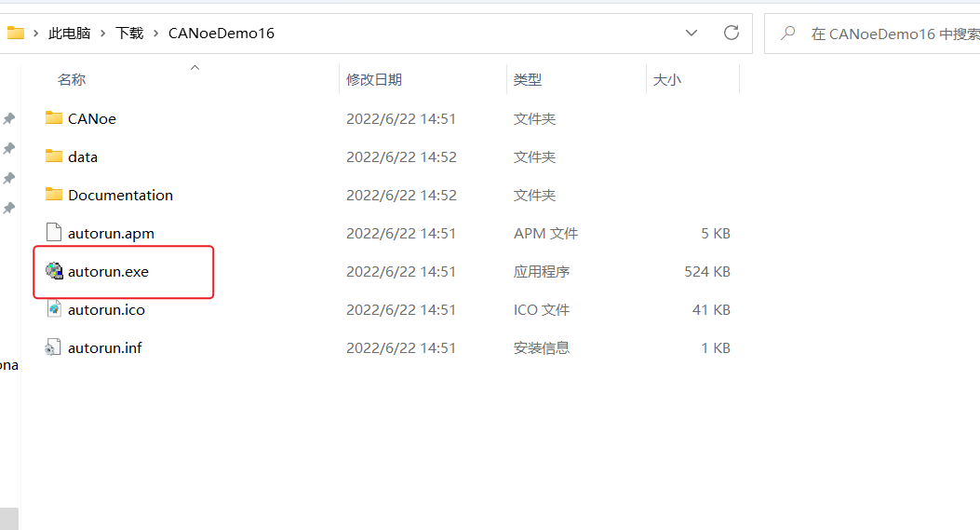Click the autorun.inf setup file icon
The width and height of the screenshot is (980, 530).
click(53, 347)
